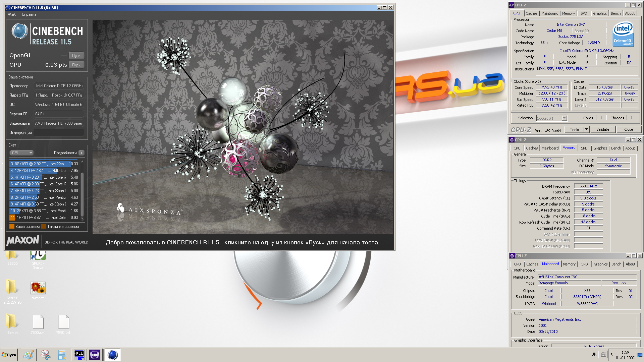644x362 pixels.
Task: Click the Информация input field
Action: [x=59, y=133]
